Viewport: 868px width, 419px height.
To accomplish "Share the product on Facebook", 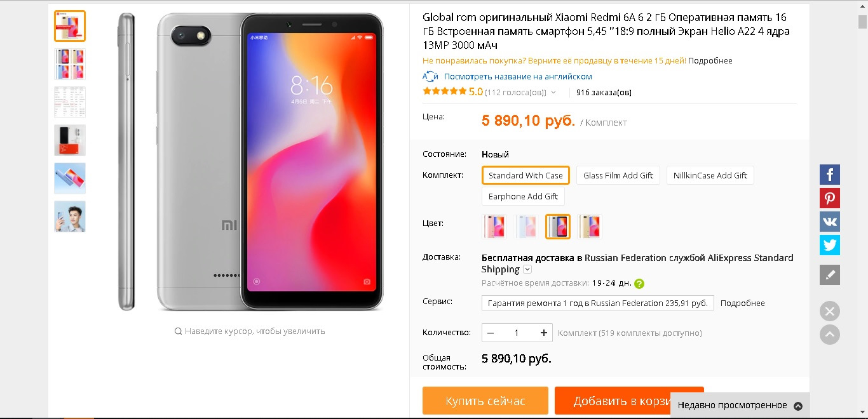I will [x=830, y=175].
